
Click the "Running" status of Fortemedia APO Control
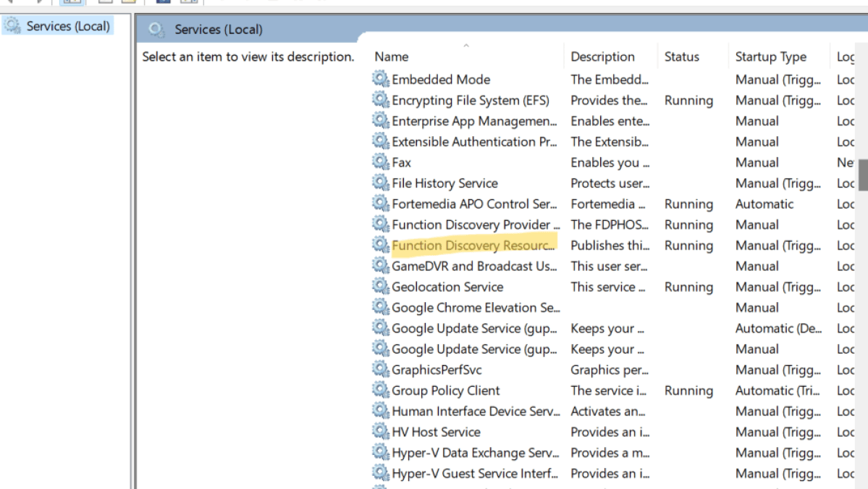point(688,204)
